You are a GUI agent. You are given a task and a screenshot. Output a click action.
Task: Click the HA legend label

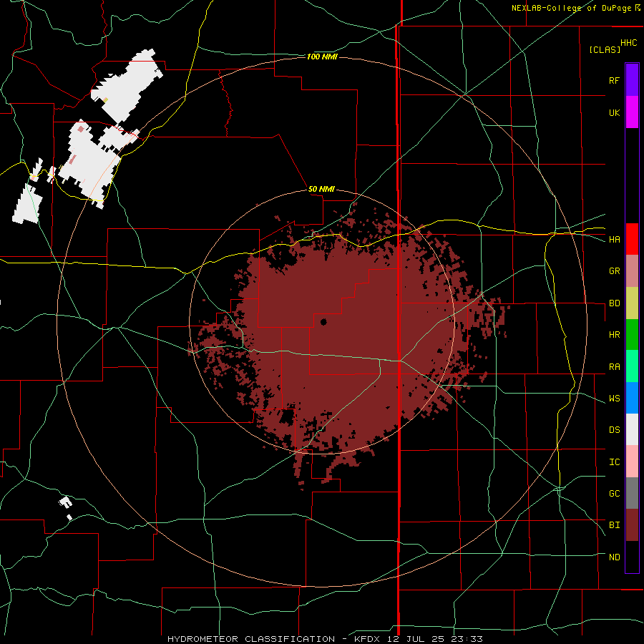[614, 239]
